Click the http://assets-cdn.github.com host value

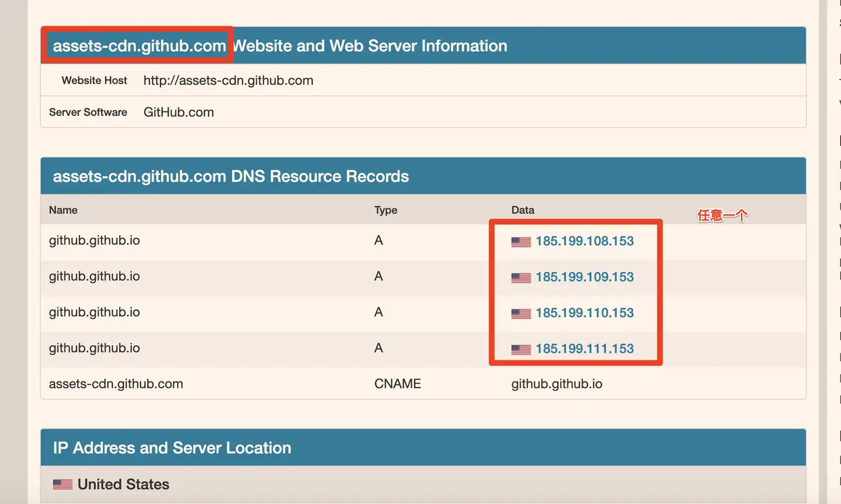point(228,81)
